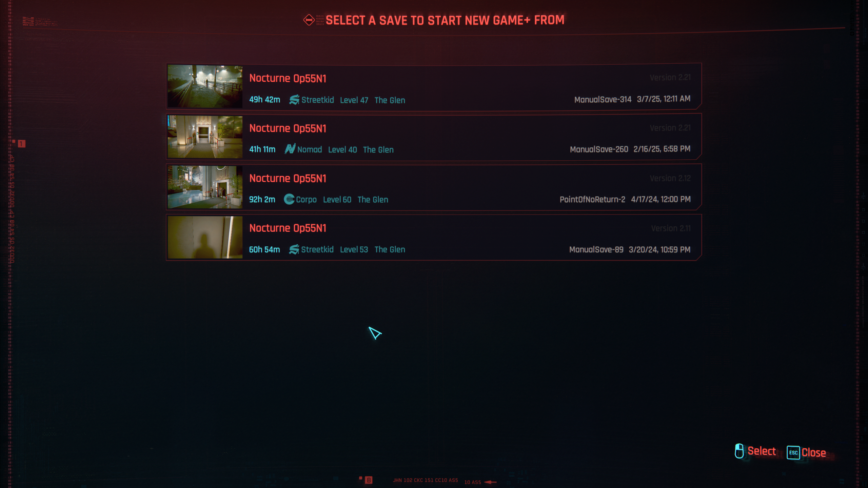
Task: Click the red diamond icon beside the header title
Action: pos(309,20)
